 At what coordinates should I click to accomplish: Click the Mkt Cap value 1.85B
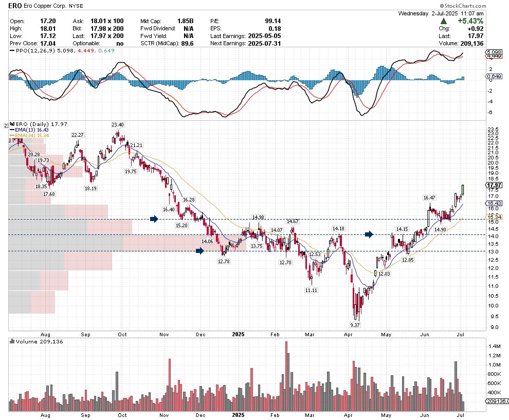185,21
